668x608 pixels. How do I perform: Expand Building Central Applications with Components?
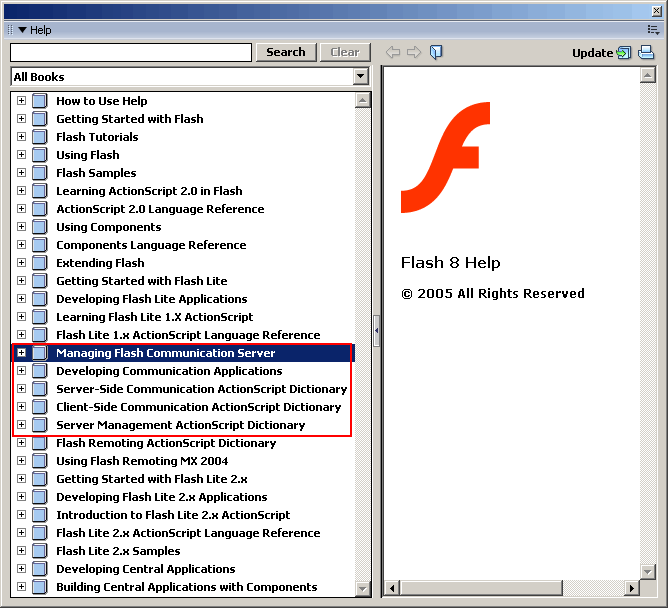(x=21, y=587)
